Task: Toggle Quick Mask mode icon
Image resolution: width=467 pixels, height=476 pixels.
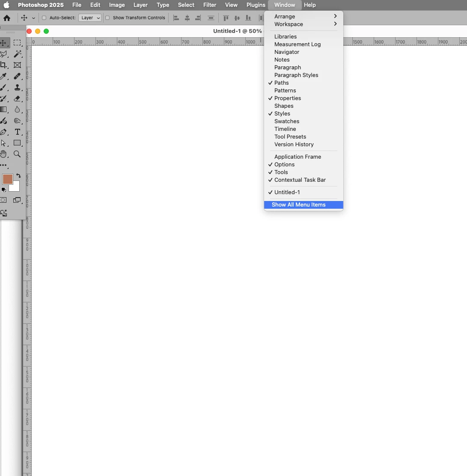Action: click(x=3, y=200)
